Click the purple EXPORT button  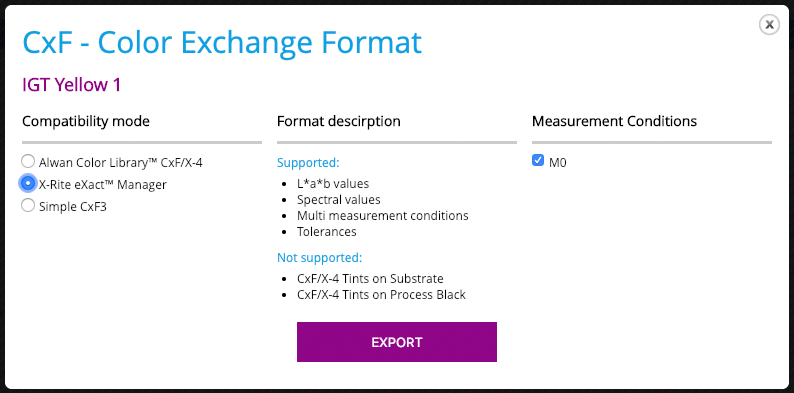pyautogui.click(x=396, y=342)
